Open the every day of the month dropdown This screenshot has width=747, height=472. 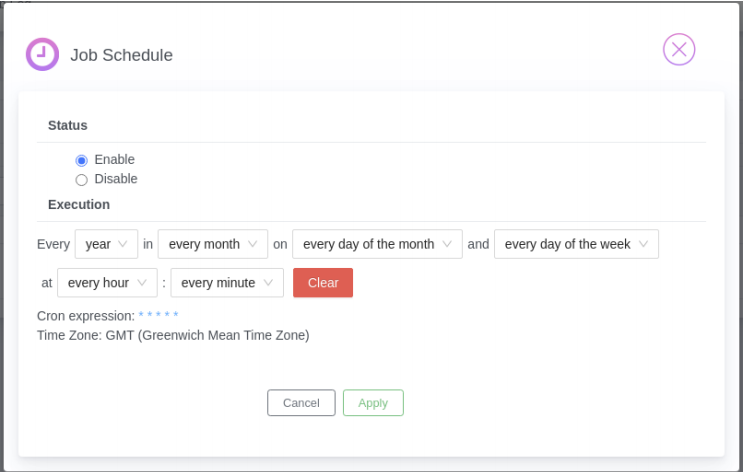[377, 244]
